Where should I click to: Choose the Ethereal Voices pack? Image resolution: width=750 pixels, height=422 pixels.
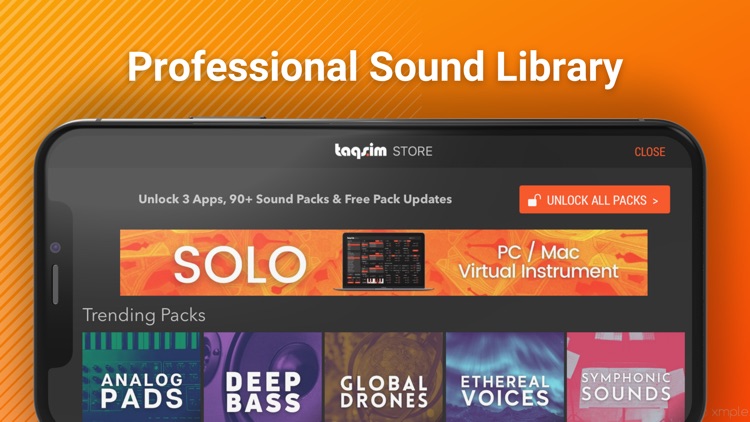pos(505,377)
